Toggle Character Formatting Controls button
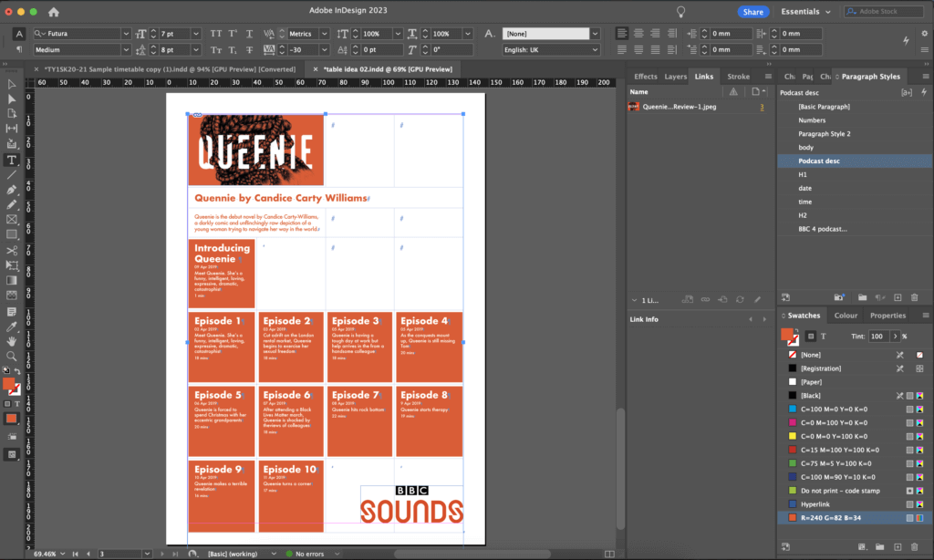Viewport: 934px width, 560px height. (19, 34)
